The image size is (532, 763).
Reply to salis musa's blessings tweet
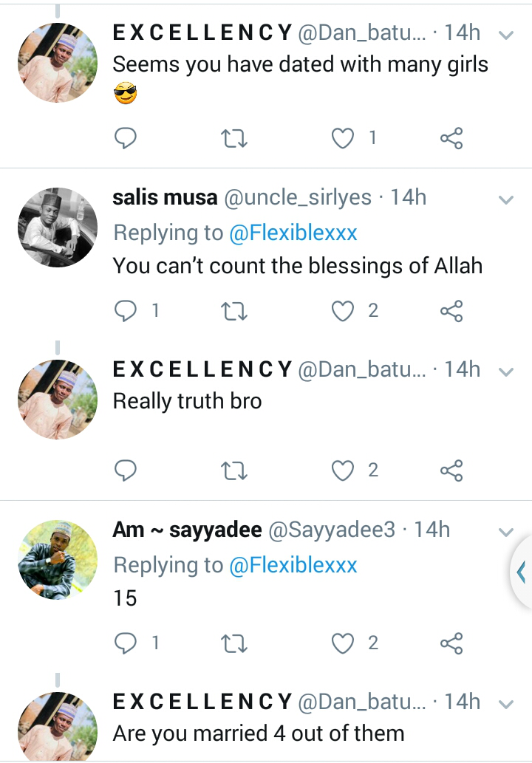click(x=126, y=312)
